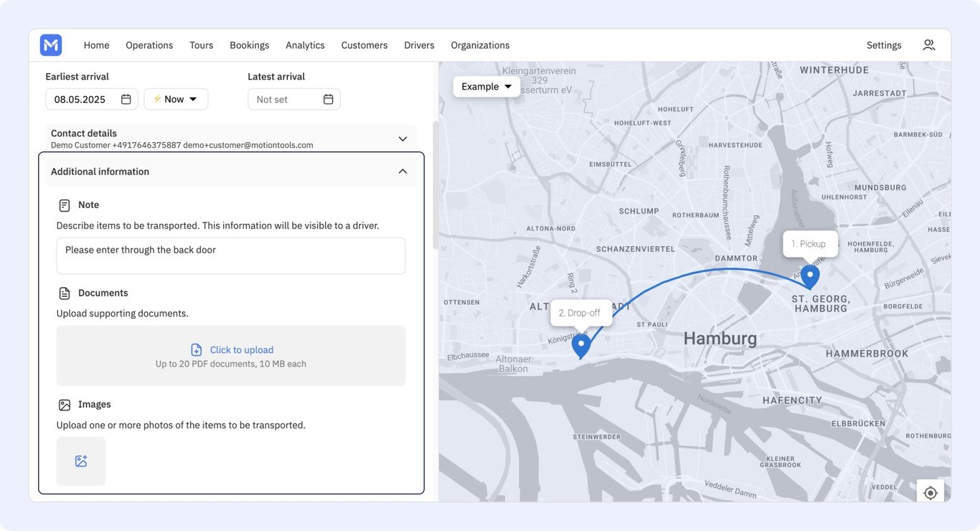Open the Organizations menu
Viewport: 980px width, 531px height.
[480, 45]
